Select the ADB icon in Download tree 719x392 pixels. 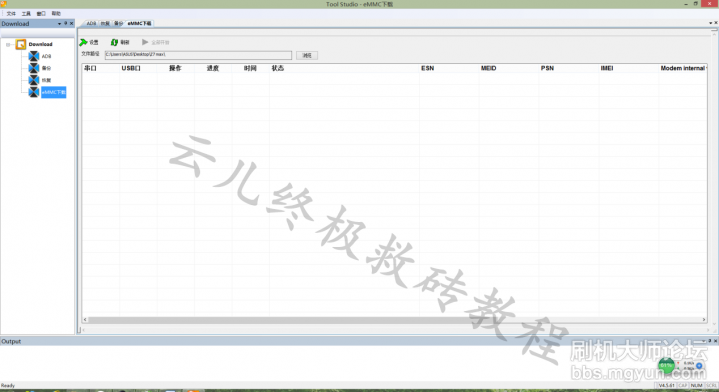34,56
